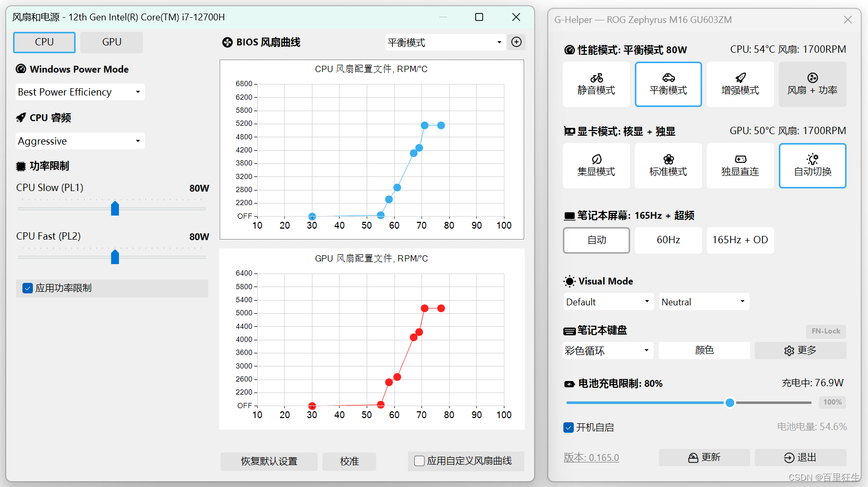
Task: Click the plus icon beside the fan mode dropdown
Action: click(516, 42)
